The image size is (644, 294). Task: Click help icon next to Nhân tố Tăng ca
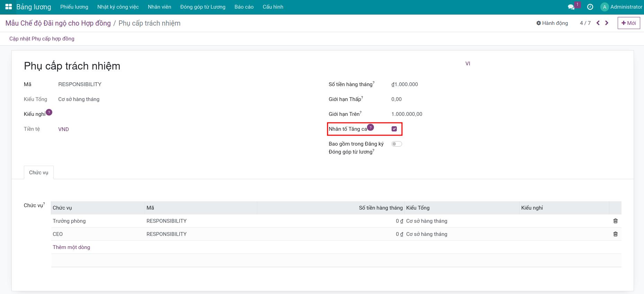click(370, 127)
